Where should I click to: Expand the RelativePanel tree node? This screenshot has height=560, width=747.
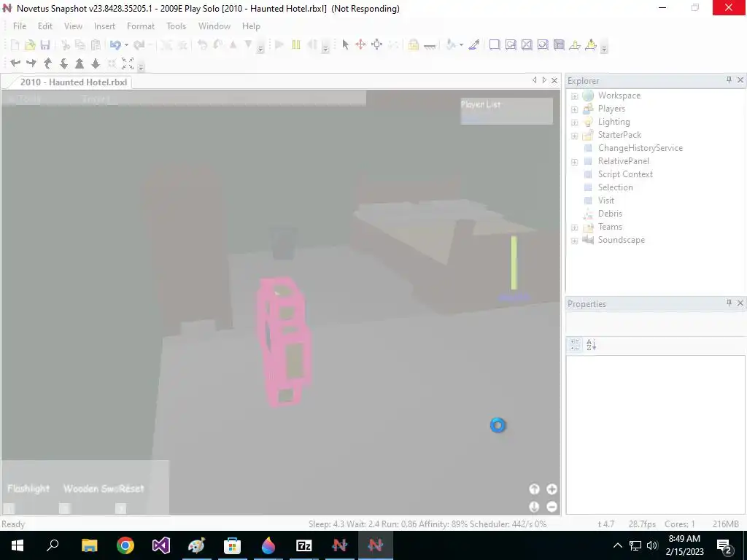575,161
